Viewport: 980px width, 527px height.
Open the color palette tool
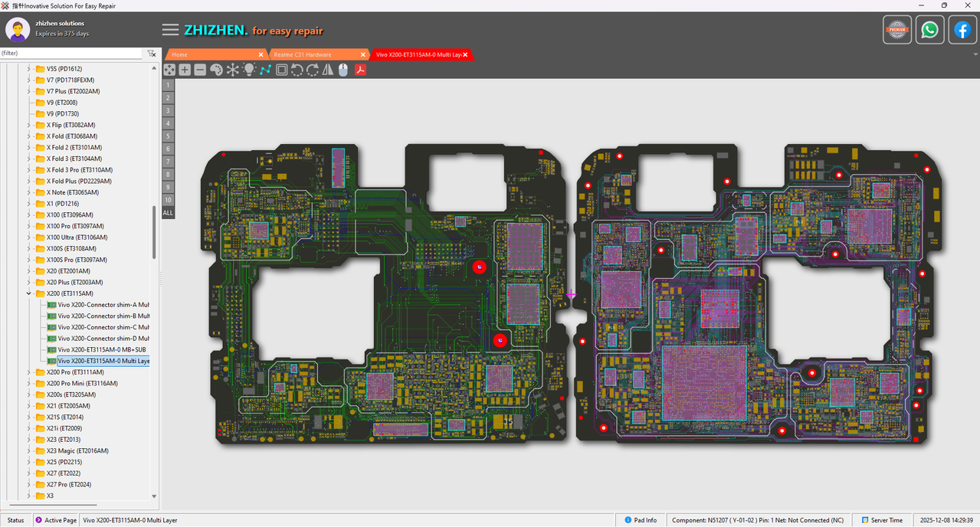(216, 70)
